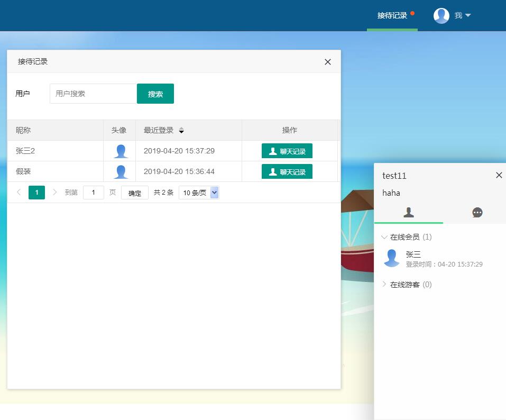Open the 10 条/页 page size dropdown

coord(199,193)
